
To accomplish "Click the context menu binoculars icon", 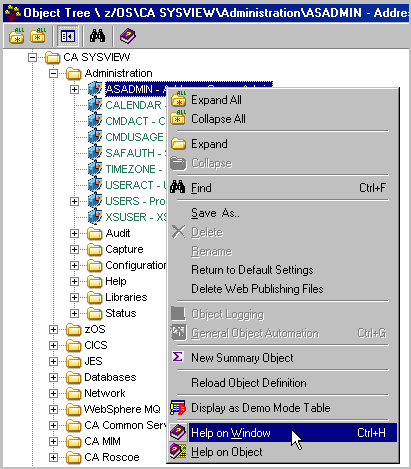I will pyautogui.click(x=178, y=187).
